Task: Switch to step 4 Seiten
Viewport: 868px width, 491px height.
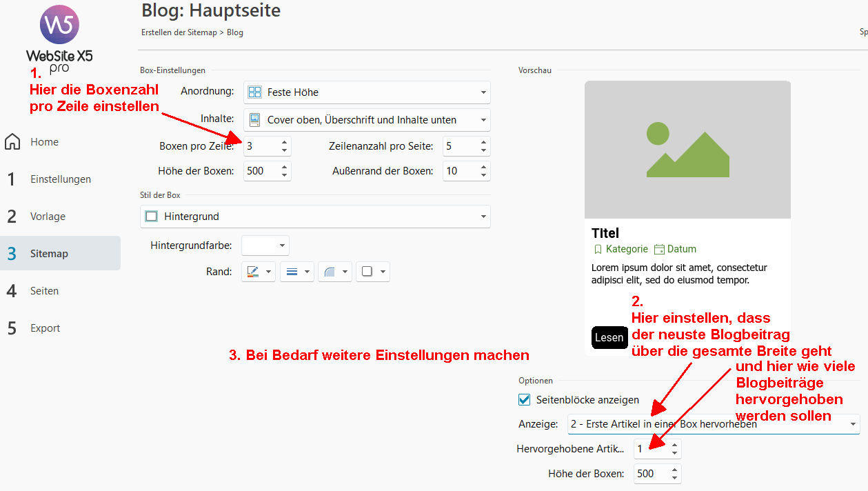Action: tap(44, 291)
